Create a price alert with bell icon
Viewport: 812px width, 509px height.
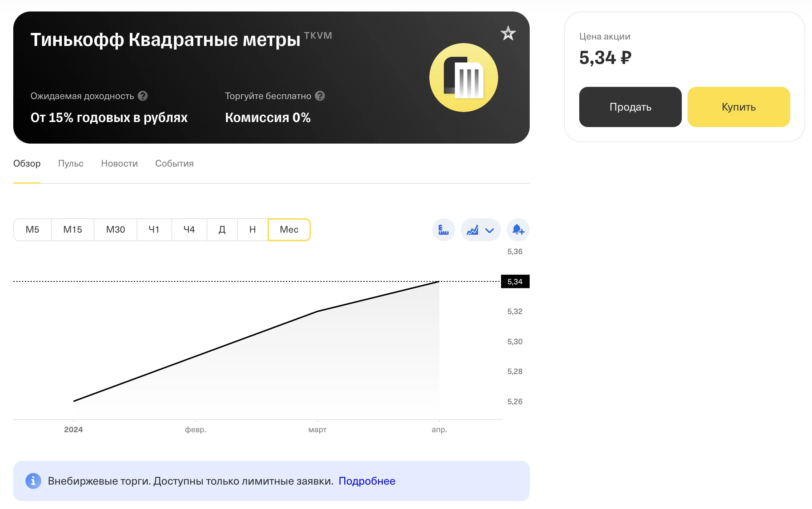pyautogui.click(x=518, y=230)
